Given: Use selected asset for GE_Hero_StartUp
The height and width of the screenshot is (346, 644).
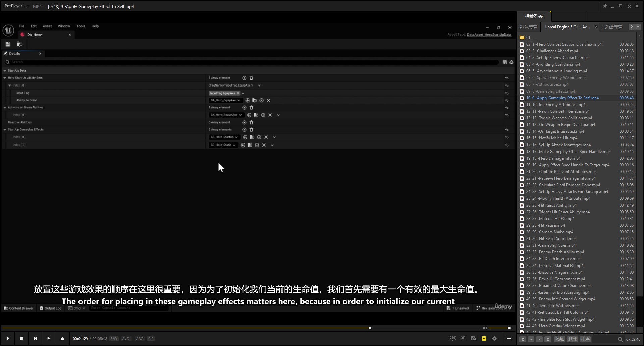Looking at the screenshot, I should [x=245, y=137].
